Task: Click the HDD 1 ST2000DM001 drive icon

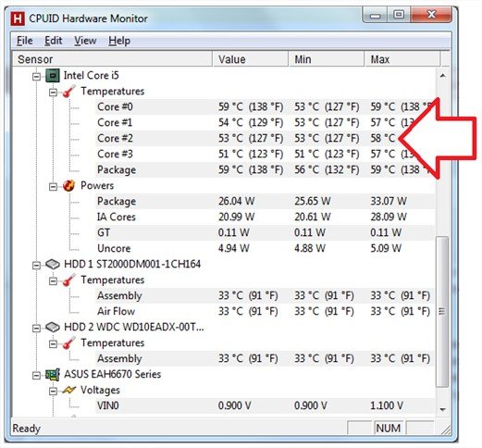Action: pos(53,264)
